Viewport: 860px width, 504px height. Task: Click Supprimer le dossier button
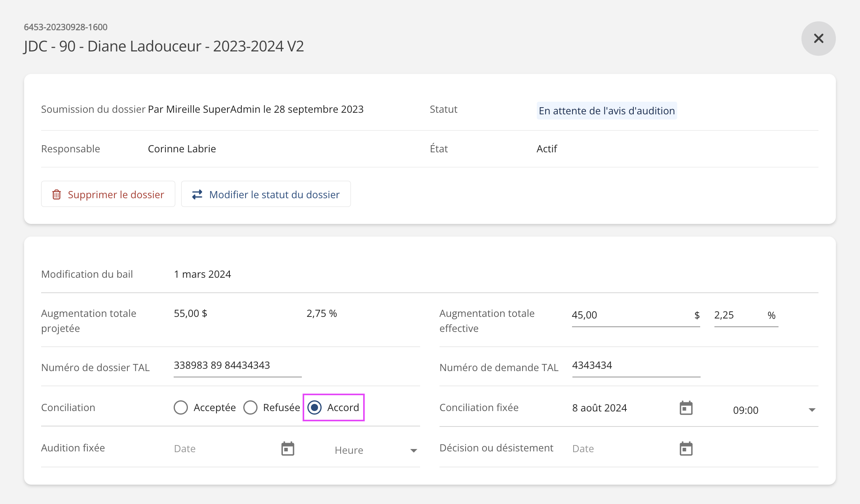(x=108, y=194)
